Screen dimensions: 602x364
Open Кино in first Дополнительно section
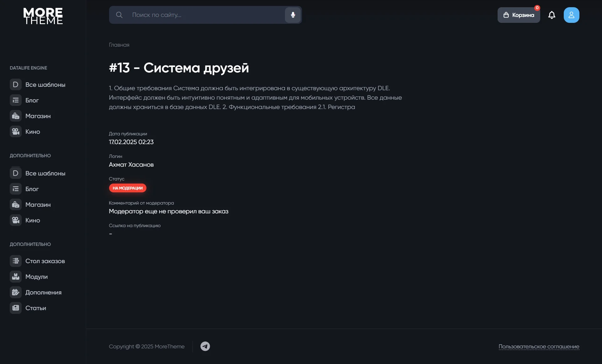pos(25,220)
